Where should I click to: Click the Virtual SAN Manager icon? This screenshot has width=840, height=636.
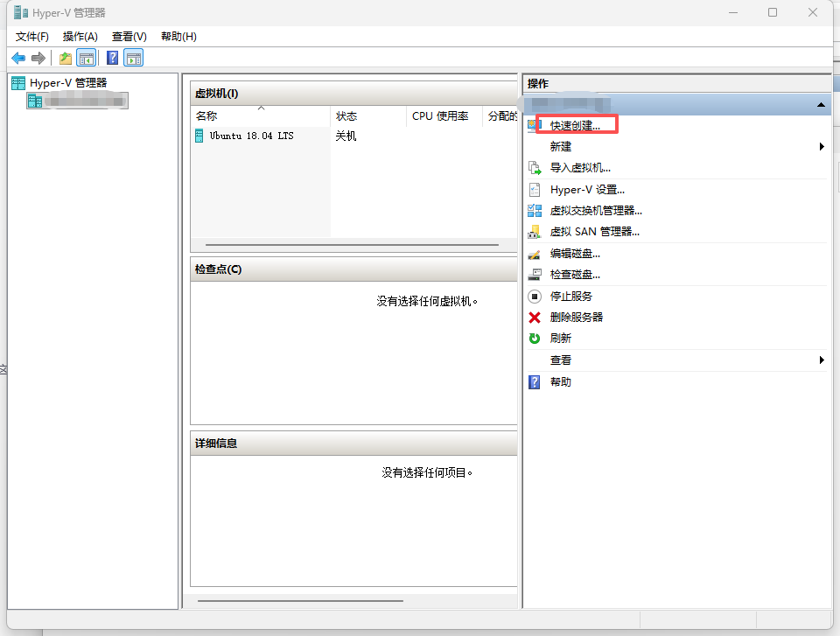click(535, 232)
